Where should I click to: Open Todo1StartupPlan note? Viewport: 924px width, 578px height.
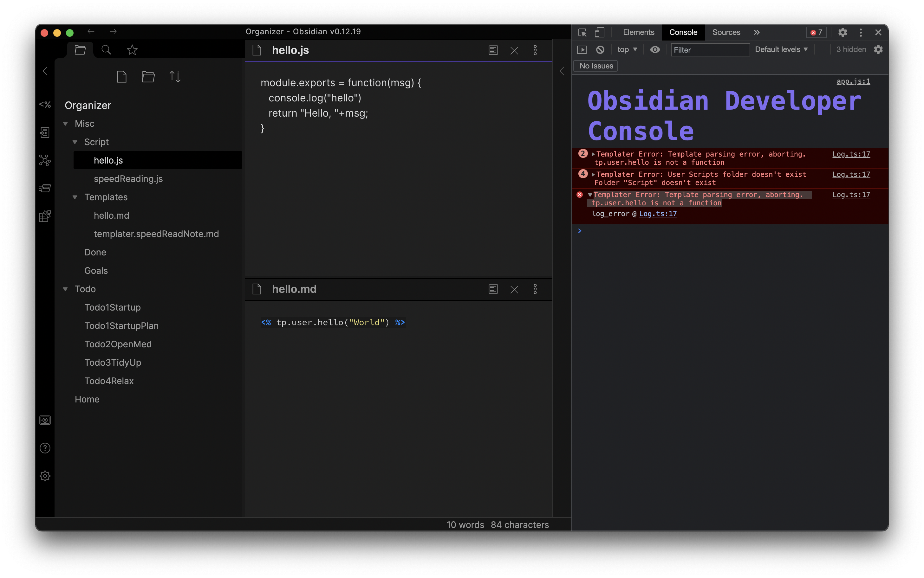click(121, 326)
